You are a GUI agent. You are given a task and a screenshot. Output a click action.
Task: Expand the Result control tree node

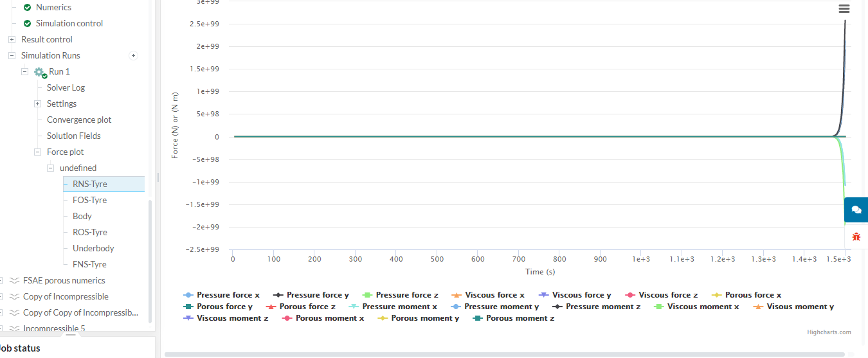(x=12, y=40)
